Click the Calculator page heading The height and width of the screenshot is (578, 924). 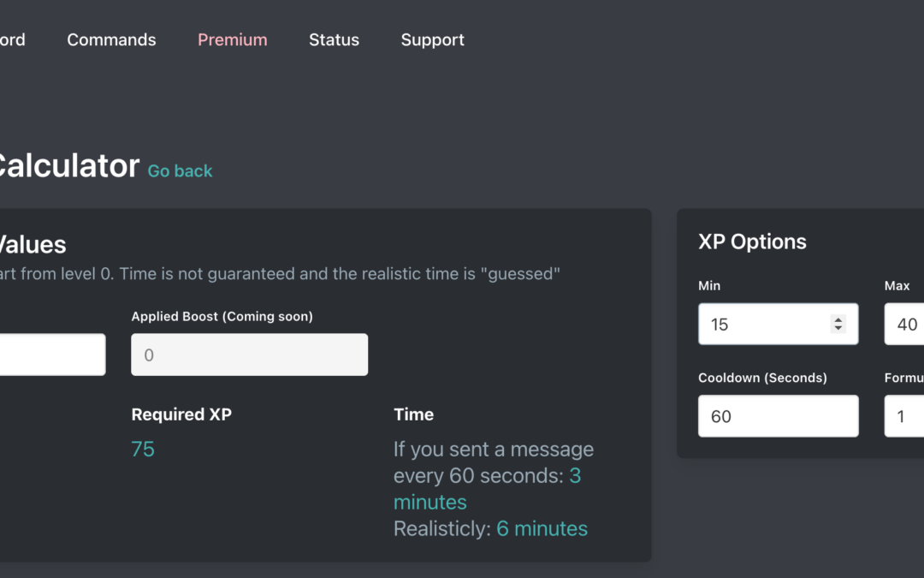pos(68,166)
